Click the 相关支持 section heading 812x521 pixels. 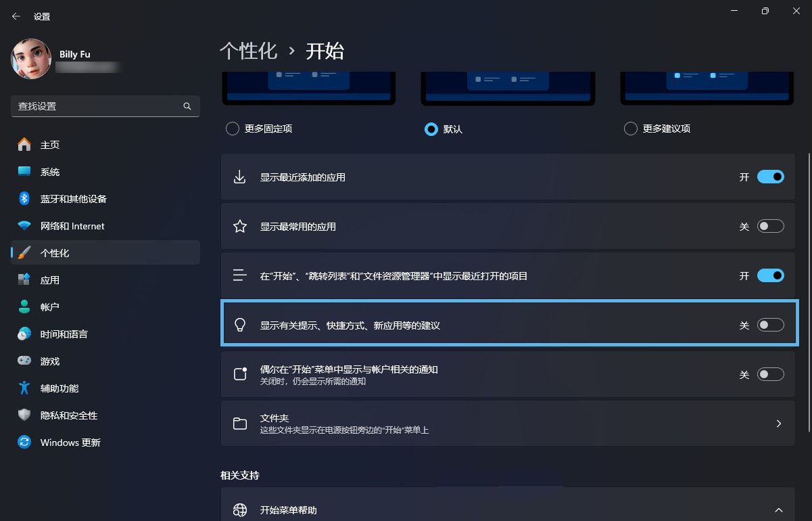[240, 476]
